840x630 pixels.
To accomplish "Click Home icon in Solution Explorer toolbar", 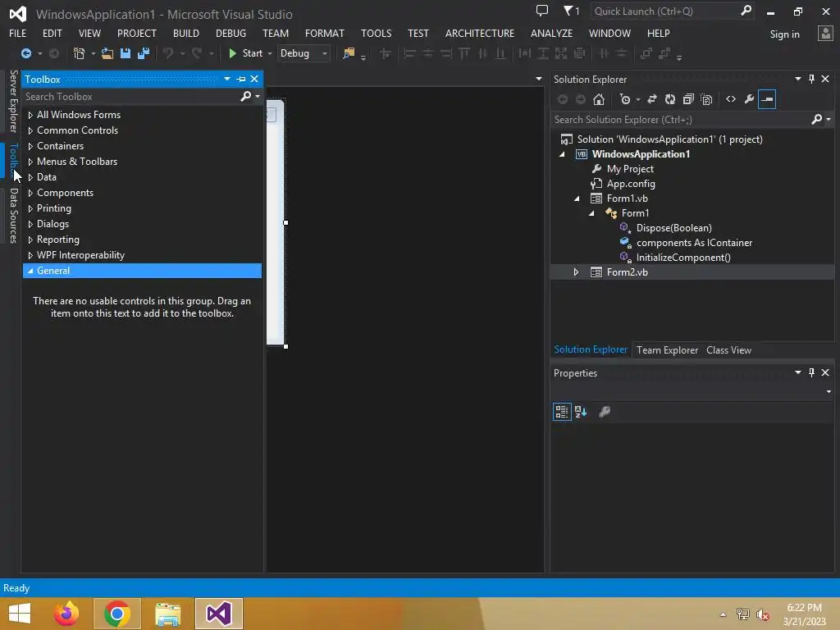I will [599, 99].
